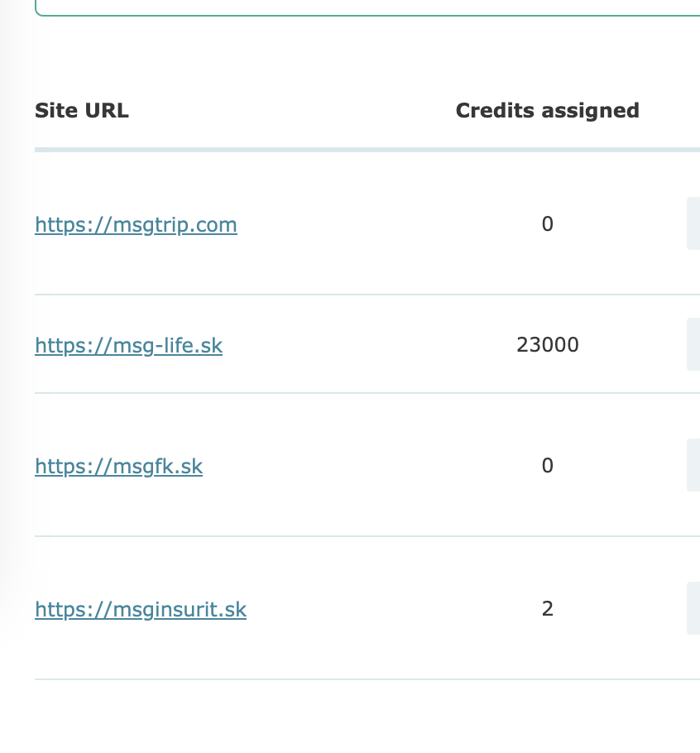Select the 0 credits cell for msgfk.sk
The image size is (700, 753).
(x=547, y=467)
